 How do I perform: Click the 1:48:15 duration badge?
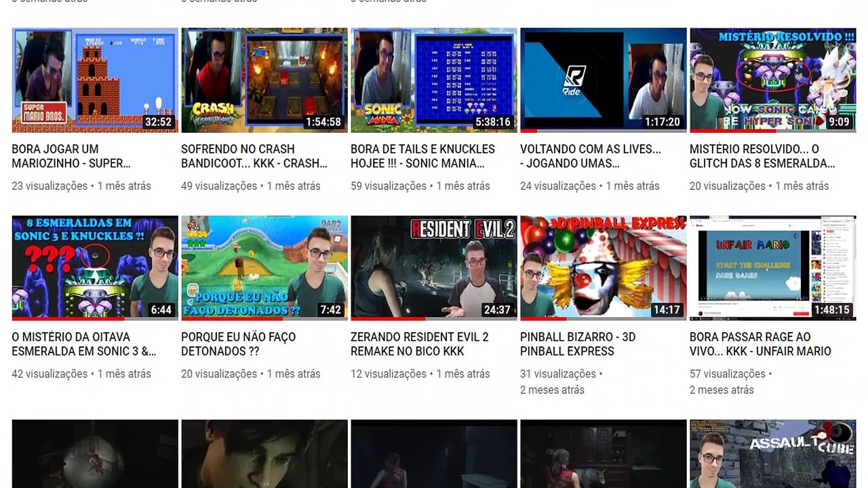tap(832, 310)
